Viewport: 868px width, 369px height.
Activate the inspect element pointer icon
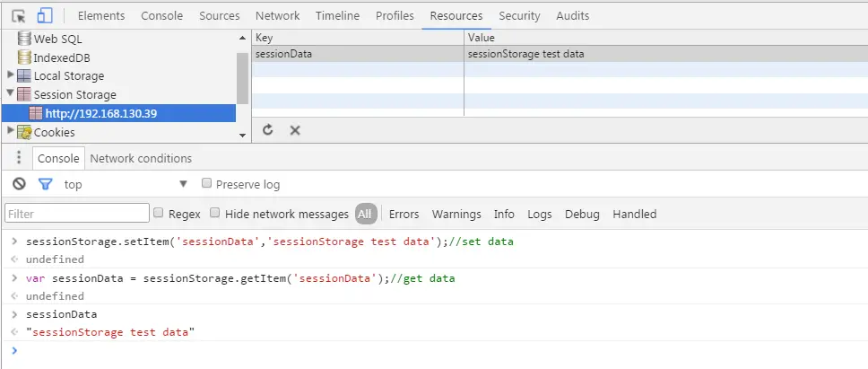pos(18,16)
